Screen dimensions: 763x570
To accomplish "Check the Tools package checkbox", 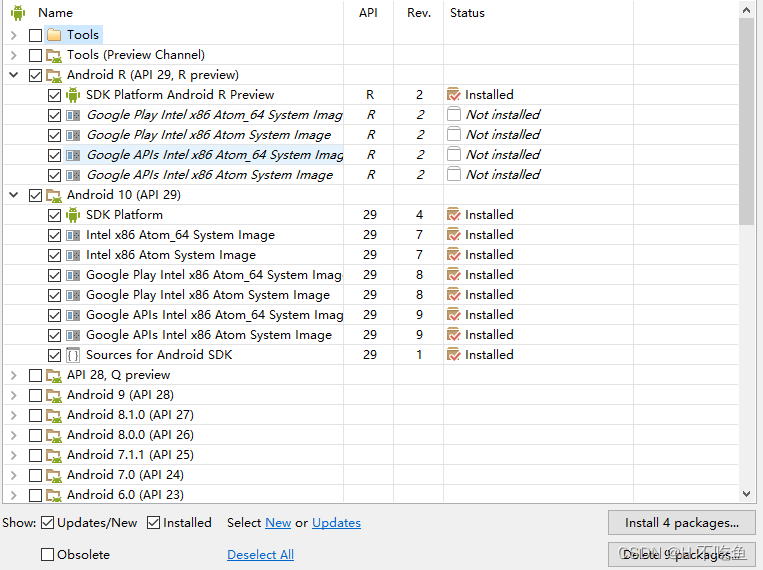I will tap(35, 35).
